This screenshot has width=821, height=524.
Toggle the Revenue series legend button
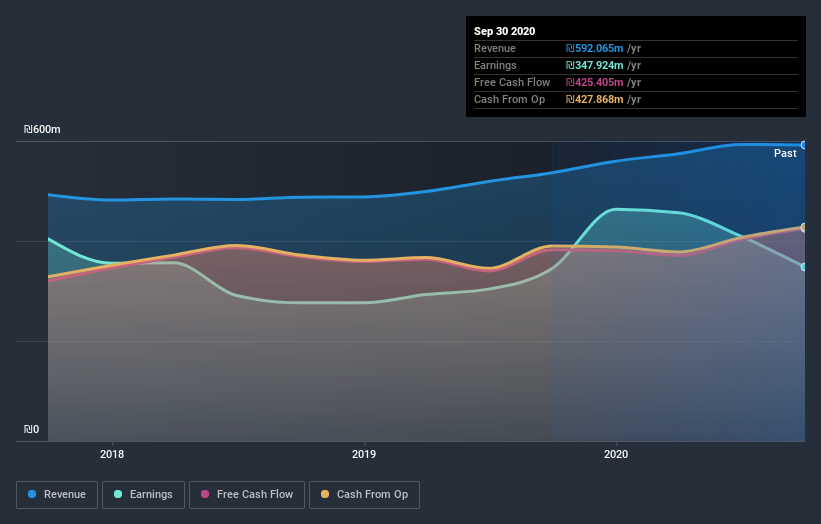[57, 495]
